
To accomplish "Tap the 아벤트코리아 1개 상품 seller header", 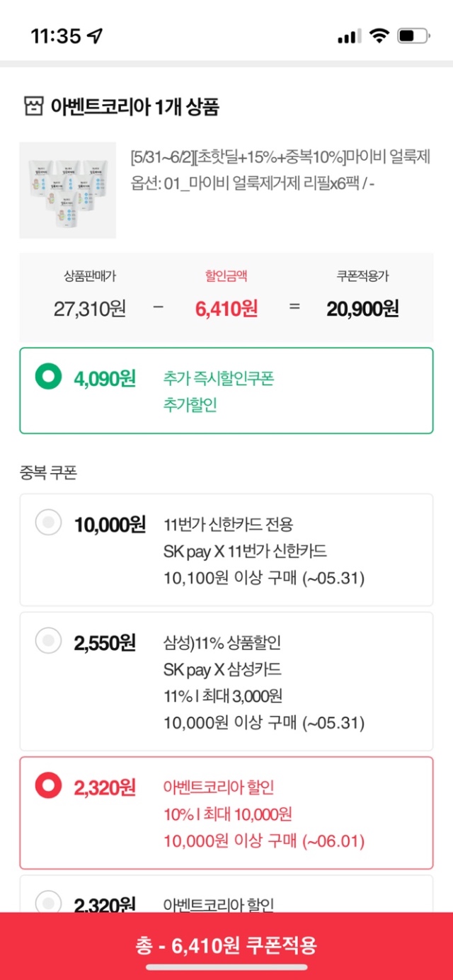I will 134,107.
